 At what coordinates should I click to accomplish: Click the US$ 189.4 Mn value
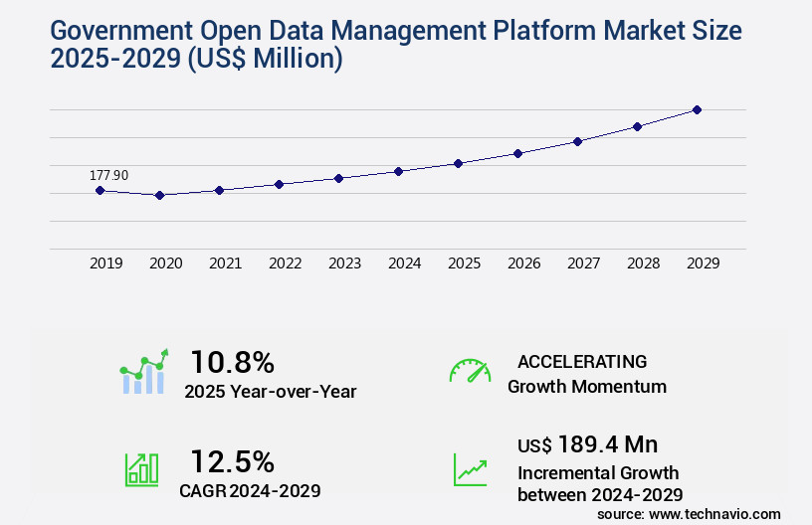point(587,444)
